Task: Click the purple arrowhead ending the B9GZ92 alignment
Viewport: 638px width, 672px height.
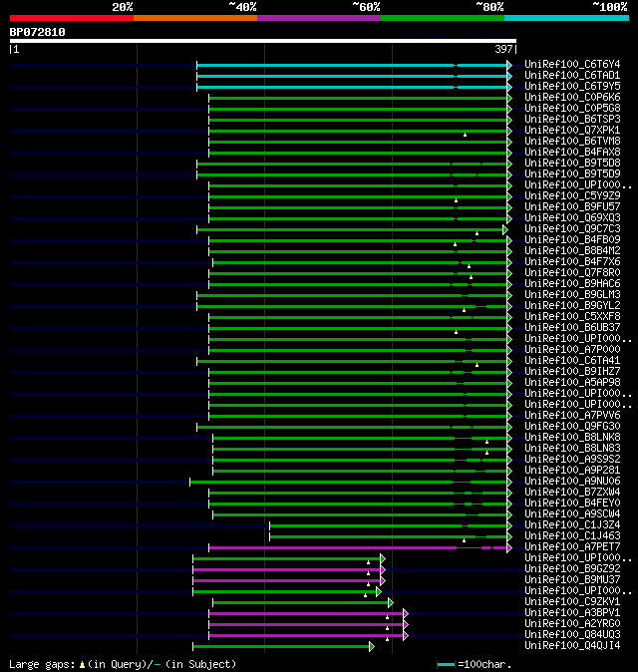Action: coord(383,570)
